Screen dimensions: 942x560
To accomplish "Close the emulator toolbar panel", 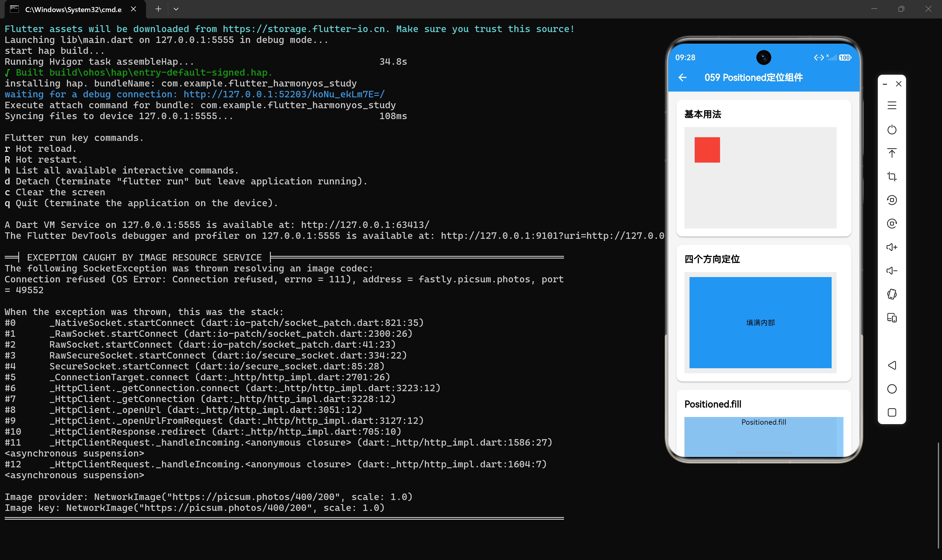I will click(x=898, y=84).
